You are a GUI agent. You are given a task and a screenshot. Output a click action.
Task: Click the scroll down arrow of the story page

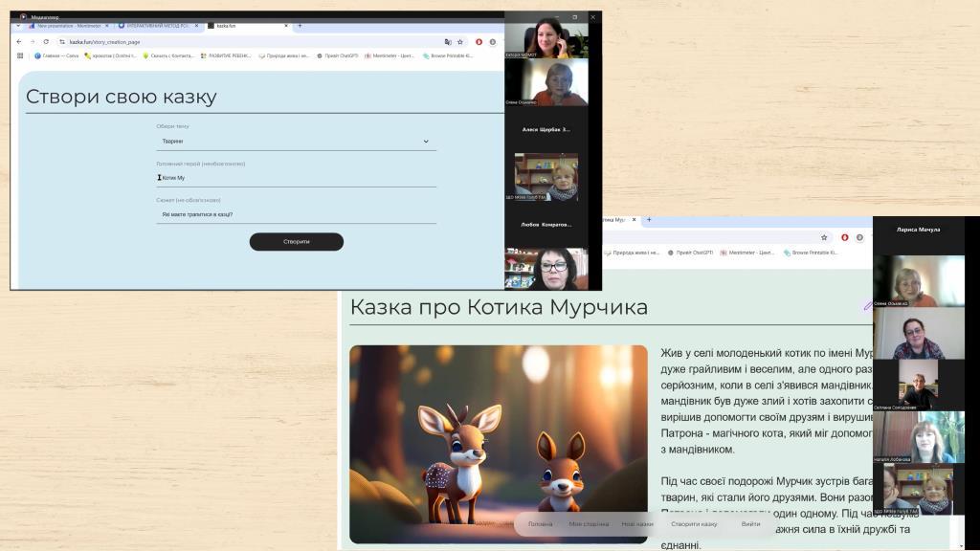coord(961,546)
